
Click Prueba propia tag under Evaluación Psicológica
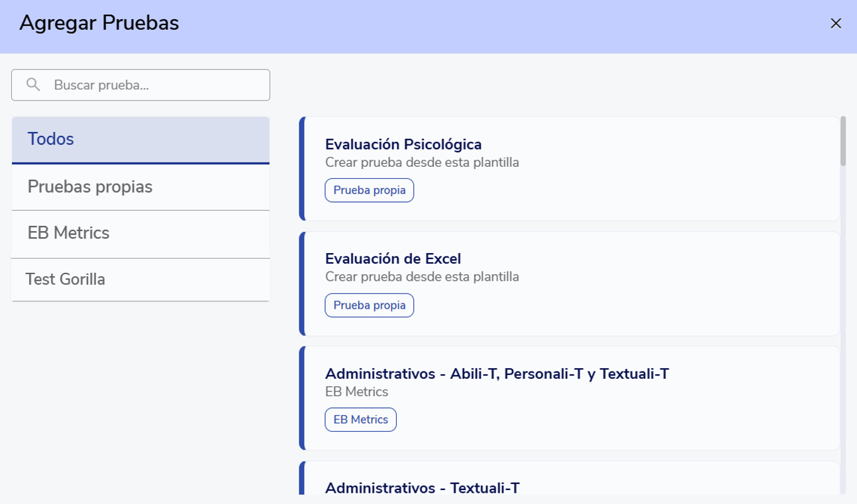pyautogui.click(x=369, y=190)
